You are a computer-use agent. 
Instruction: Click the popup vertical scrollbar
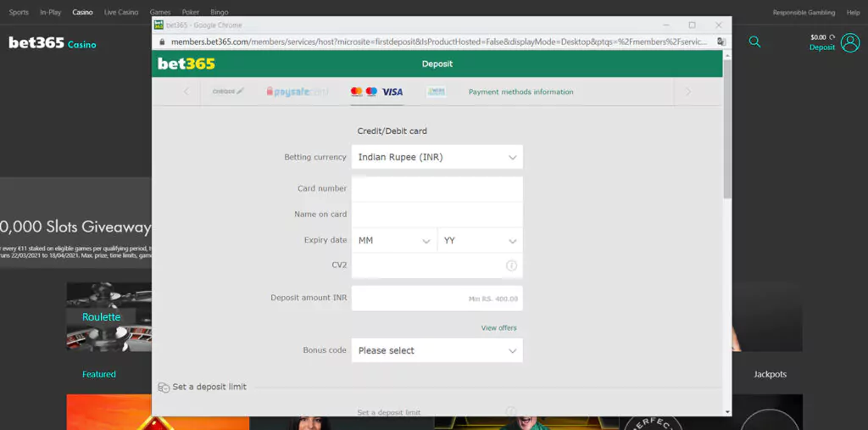click(x=726, y=127)
